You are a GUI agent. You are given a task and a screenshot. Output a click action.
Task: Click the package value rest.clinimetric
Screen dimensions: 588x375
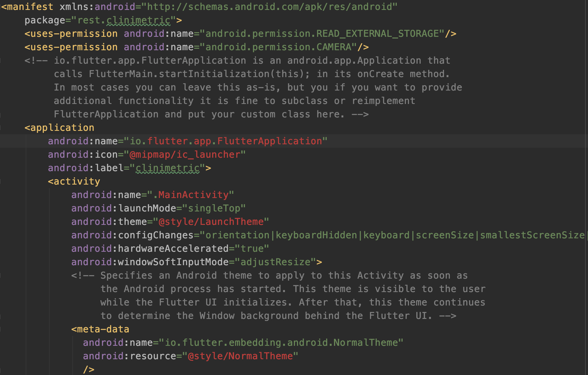123,20
